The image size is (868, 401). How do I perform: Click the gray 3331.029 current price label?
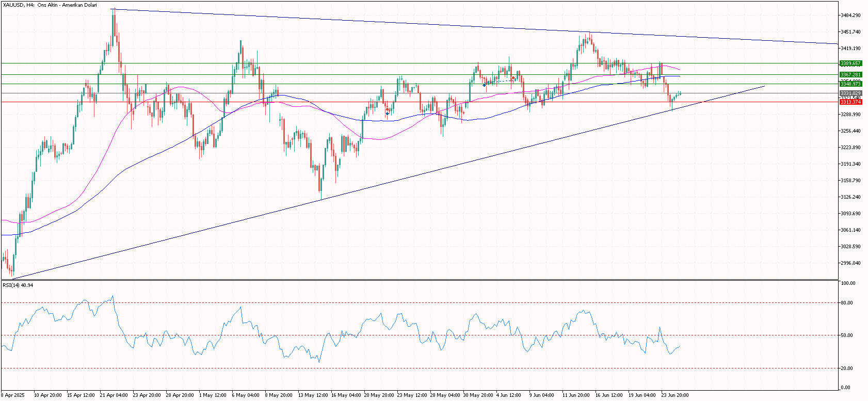[x=850, y=93]
